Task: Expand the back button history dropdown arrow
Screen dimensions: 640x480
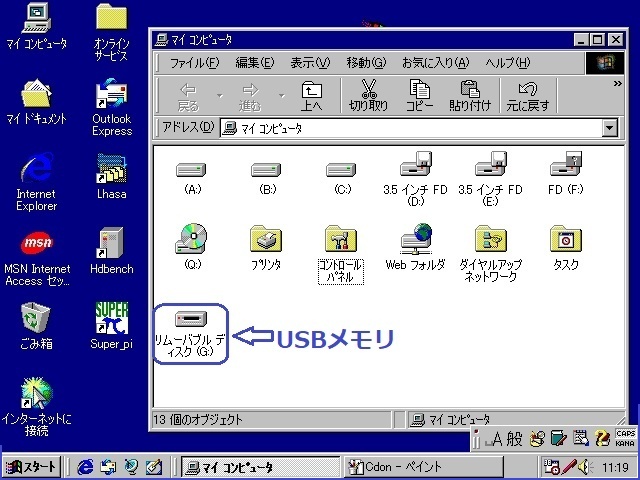Action: pos(220,96)
